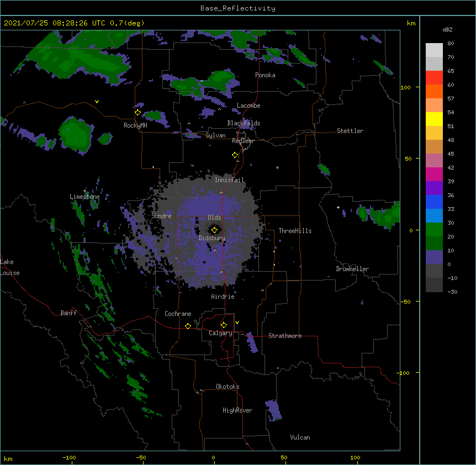476x465 pixels.
Task: Click the dBZ legend heading
Action: point(447,30)
